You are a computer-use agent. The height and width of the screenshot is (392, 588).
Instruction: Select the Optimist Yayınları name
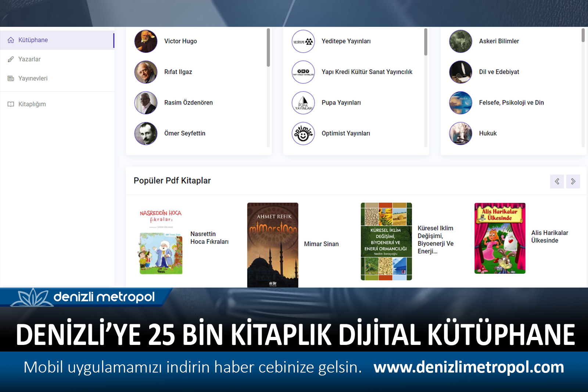[346, 133]
